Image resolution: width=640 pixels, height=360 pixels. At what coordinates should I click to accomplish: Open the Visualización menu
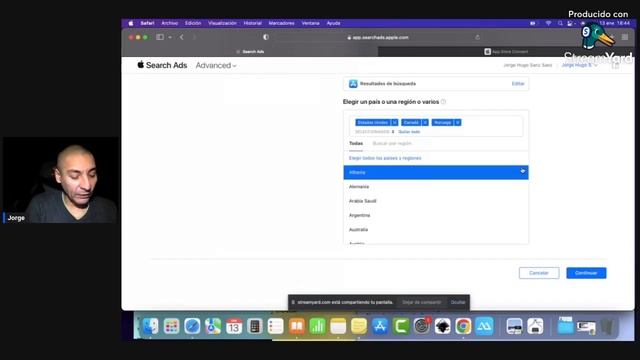click(222, 23)
